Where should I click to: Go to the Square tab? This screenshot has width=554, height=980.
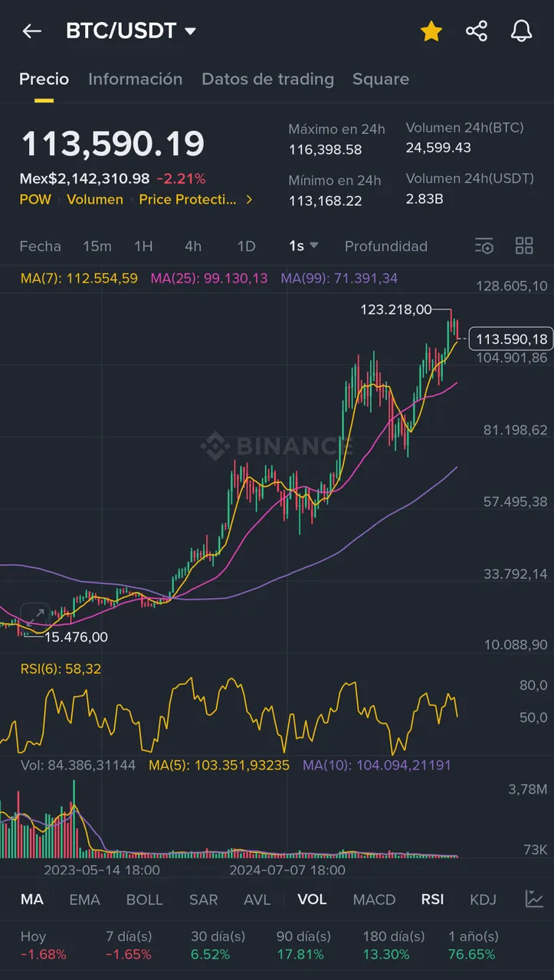coord(380,79)
